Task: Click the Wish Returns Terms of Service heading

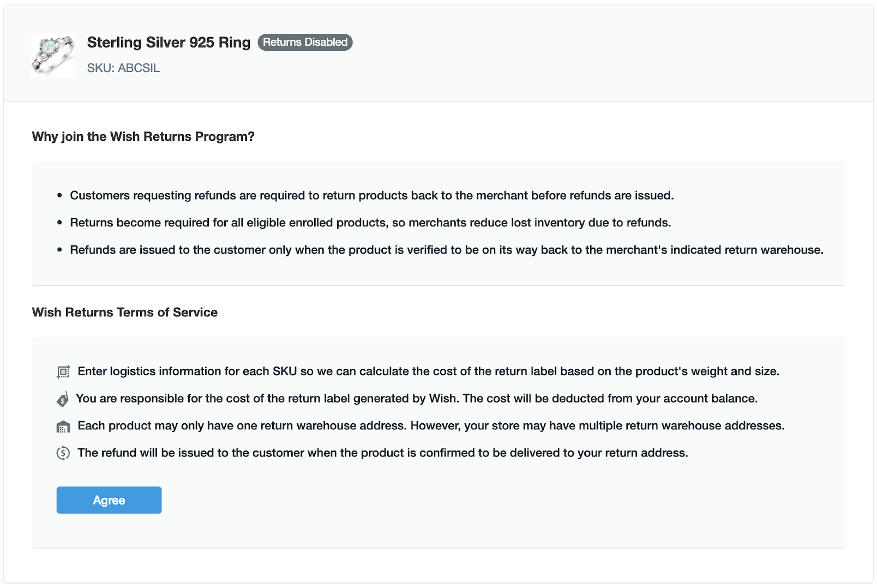Action: [124, 313]
